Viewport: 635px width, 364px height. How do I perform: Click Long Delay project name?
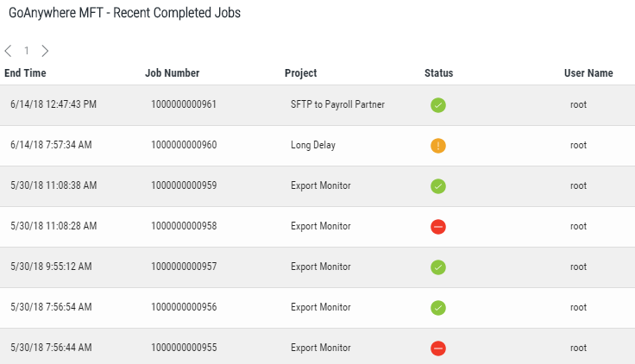[x=313, y=146]
